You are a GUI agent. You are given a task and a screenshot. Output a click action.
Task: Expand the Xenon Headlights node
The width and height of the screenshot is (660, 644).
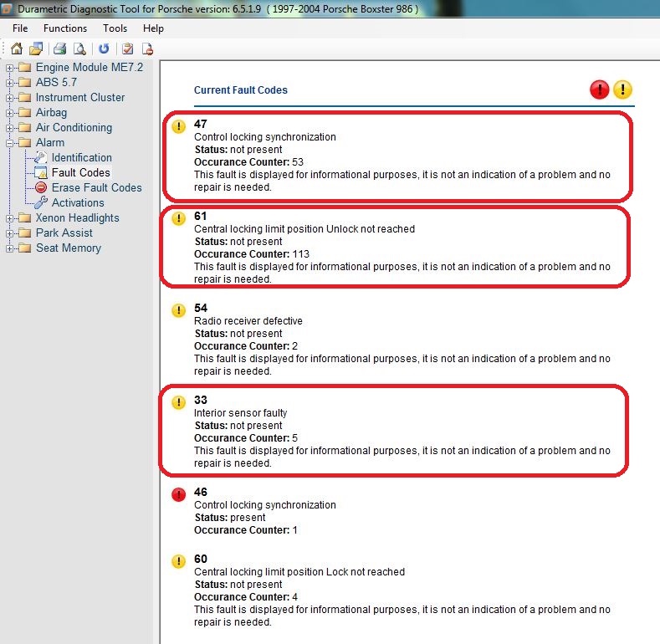[10, 218]
